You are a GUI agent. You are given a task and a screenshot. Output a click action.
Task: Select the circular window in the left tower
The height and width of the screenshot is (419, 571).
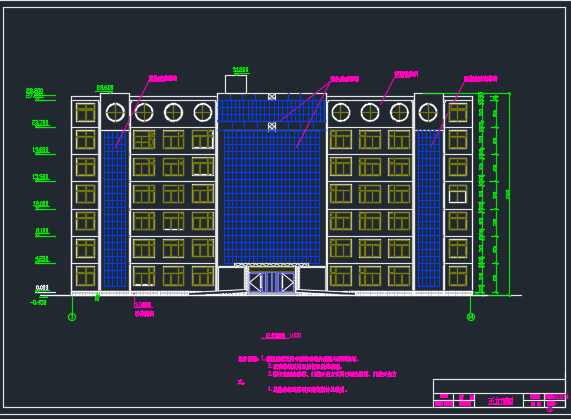pyautogui.click(x=115, y=112)
